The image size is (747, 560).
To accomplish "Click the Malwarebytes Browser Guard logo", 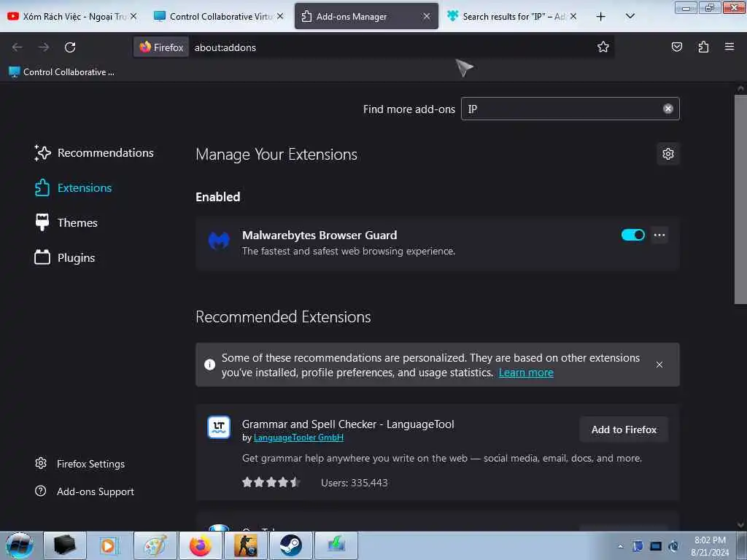I will click(219, 241).
